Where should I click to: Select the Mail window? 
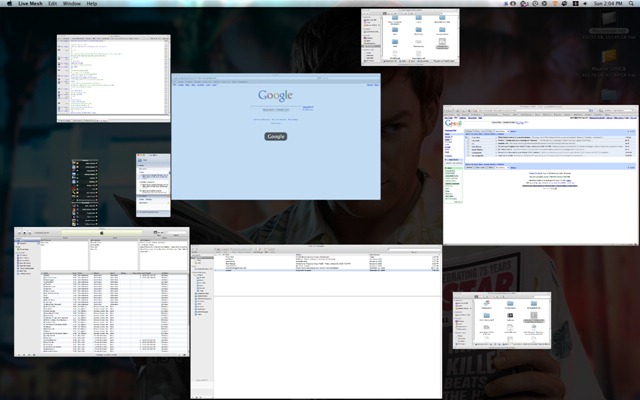(x=316, y=322)
